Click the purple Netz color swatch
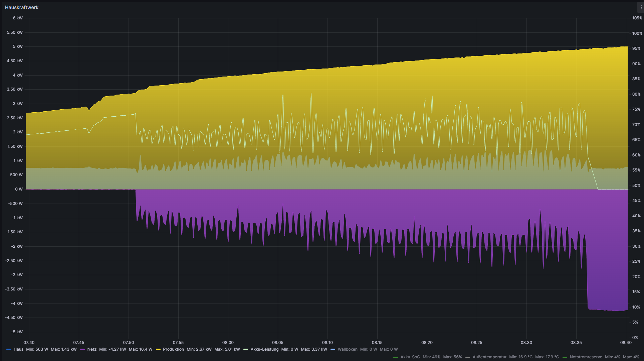 pos(82,349)
